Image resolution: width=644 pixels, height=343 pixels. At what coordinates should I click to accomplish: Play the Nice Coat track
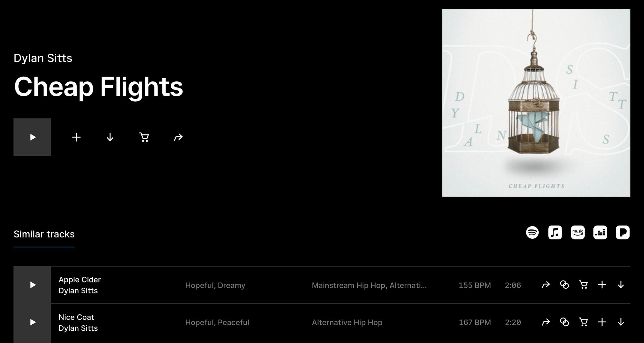(x=32, y=322)
